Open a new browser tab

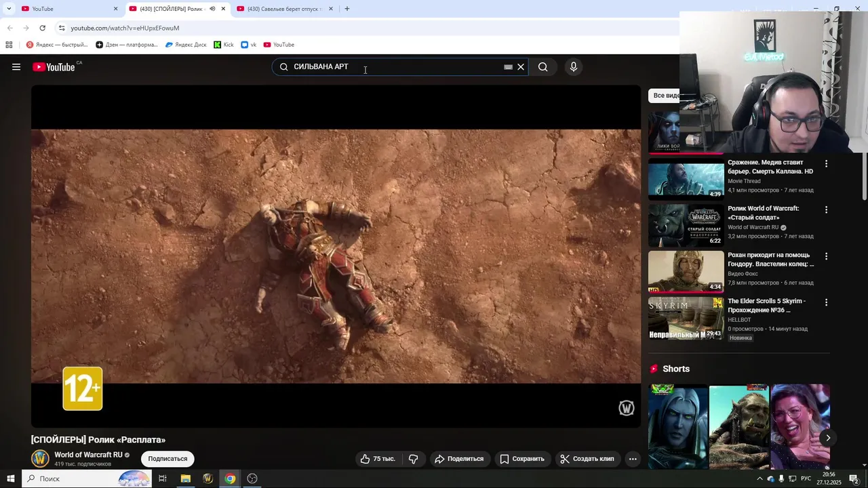[x=347, y=9]
